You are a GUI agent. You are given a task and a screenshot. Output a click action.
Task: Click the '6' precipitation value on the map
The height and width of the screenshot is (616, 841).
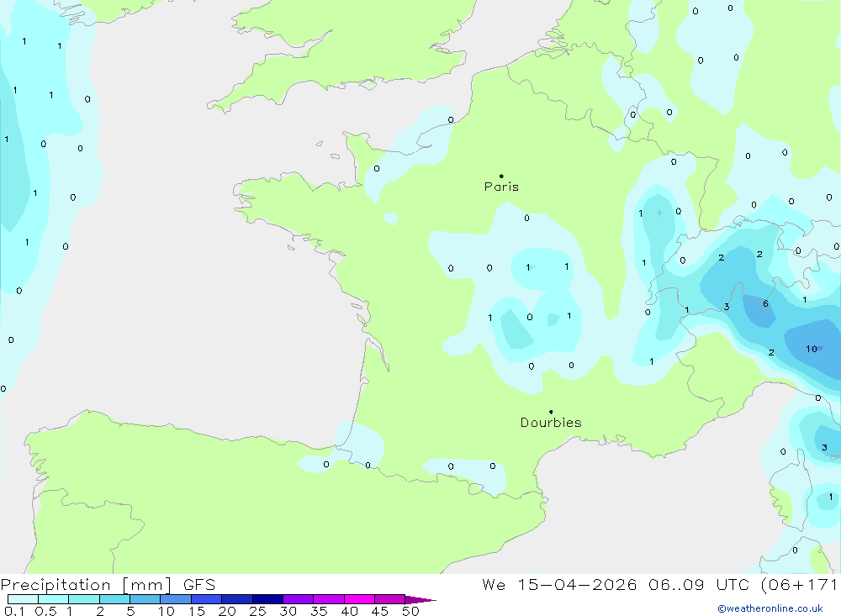pos(765,304)
